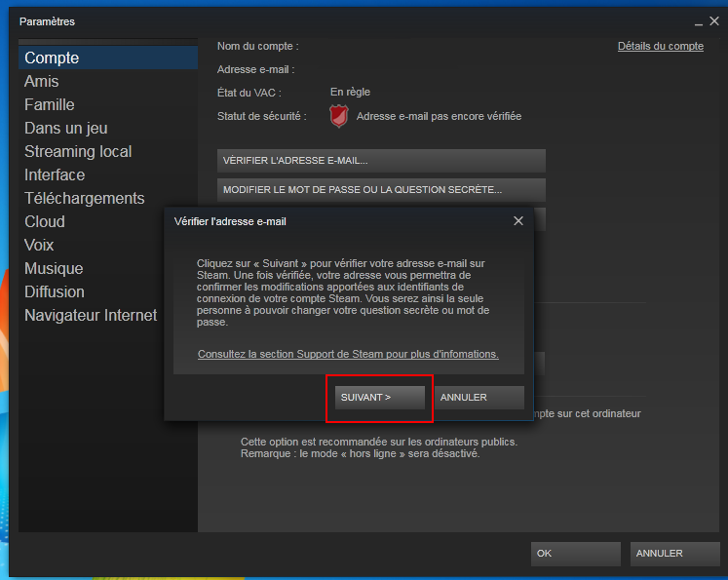
Task: Click the 'Statut de sécurité :' label
Action: click(x=262, y=116)
